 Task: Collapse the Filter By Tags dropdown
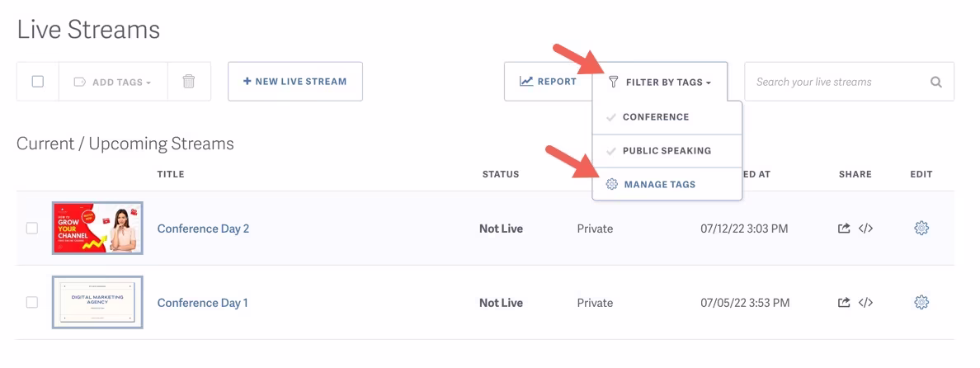[x=660, y=82]
